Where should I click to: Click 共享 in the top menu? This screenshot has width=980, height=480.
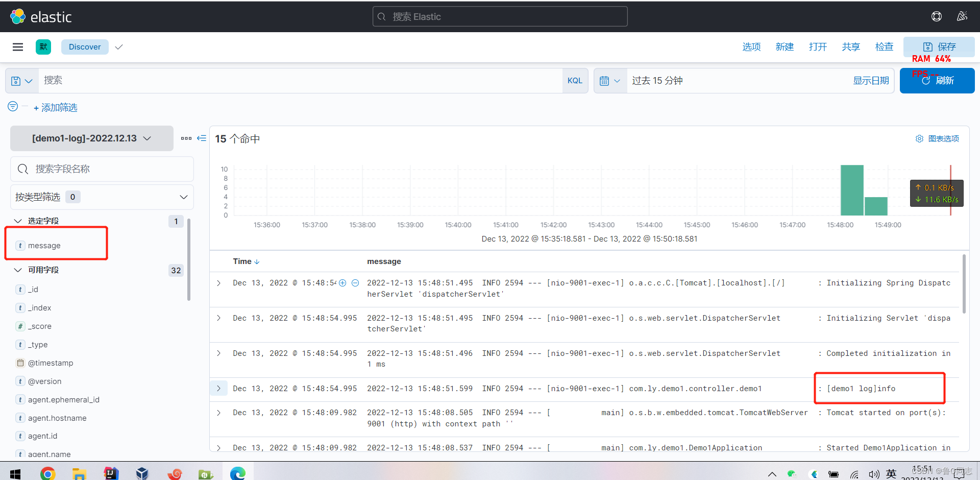pyautogui.click(x=851, y=47)
